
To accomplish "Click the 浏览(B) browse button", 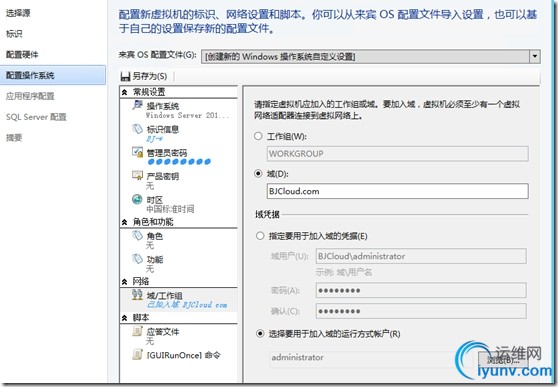I will 503,360.
